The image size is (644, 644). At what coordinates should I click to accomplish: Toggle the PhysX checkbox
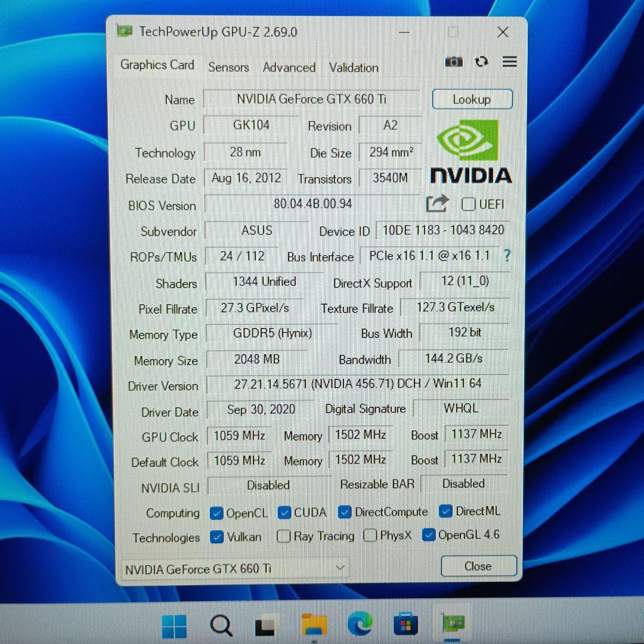point(370,535)
